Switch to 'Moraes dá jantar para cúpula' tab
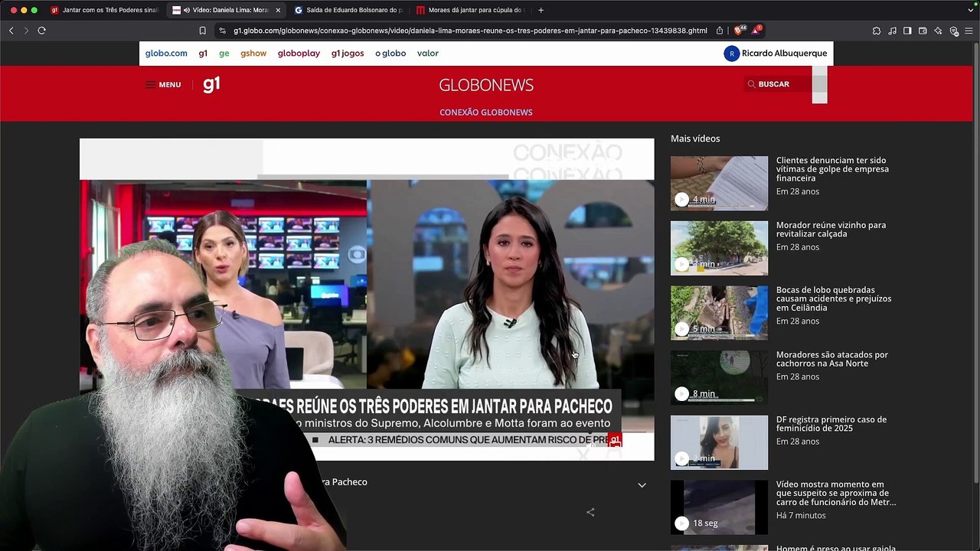The height and width of the screenshot is (551, 980). point(472,10)
